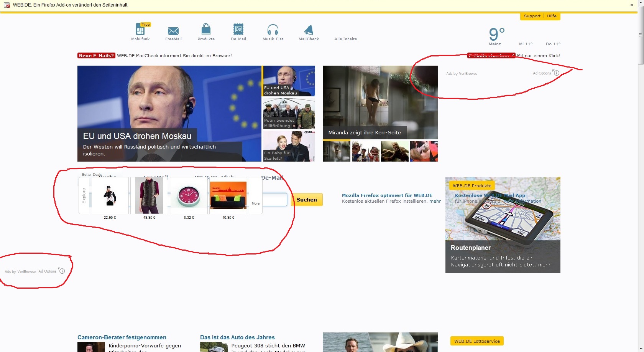Open the 5,32 € red clock product image
The width and height of the screenshot is (644, 352).
189,195
